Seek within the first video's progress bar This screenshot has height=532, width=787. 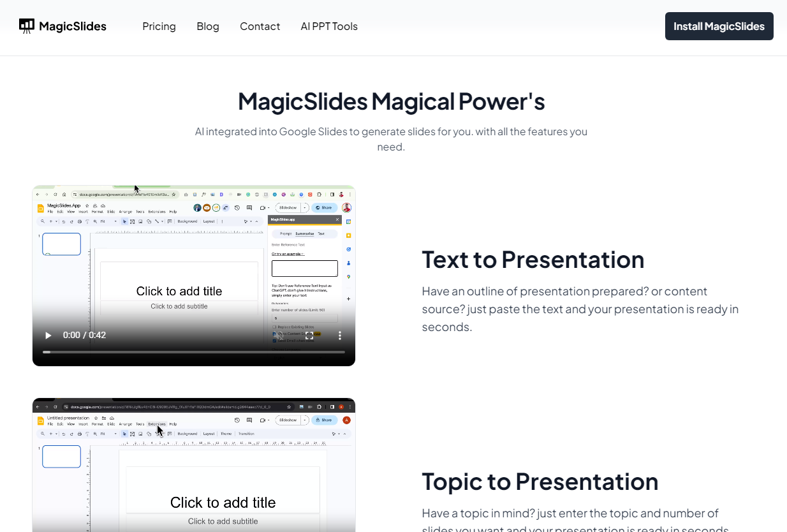point(194,352)
